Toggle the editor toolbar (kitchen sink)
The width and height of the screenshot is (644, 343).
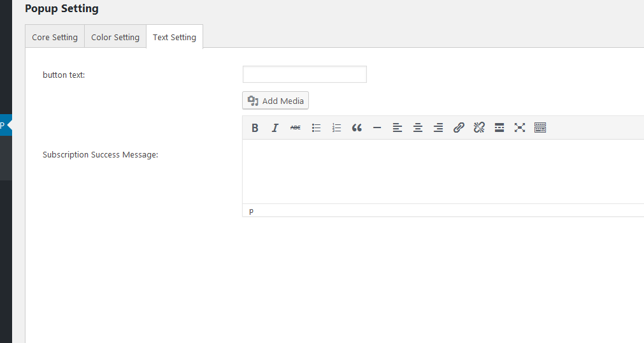point(540,128)
